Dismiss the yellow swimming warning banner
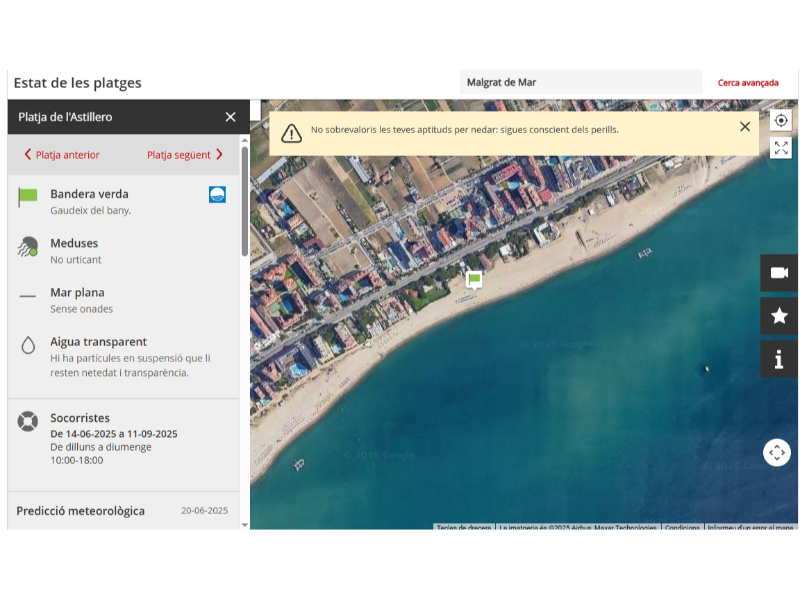800x600 pixels. (x=745, y=127)
